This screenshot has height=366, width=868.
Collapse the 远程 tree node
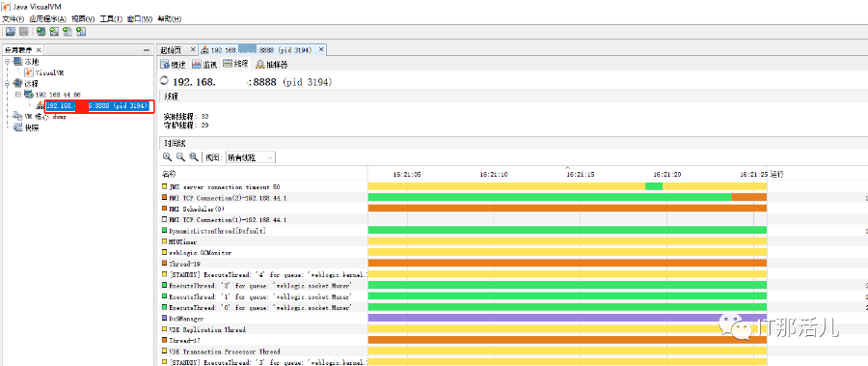(x=7, y=83)
